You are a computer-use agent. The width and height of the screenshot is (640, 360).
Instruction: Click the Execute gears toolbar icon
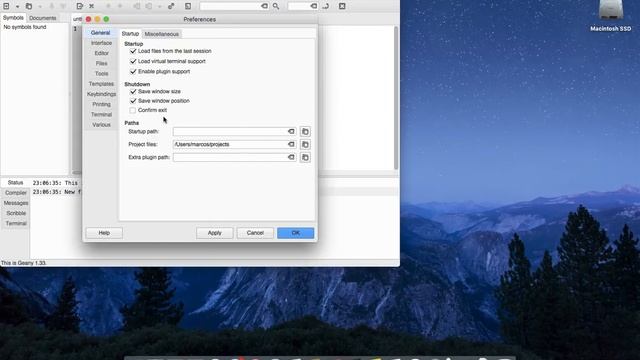(171, 6)
